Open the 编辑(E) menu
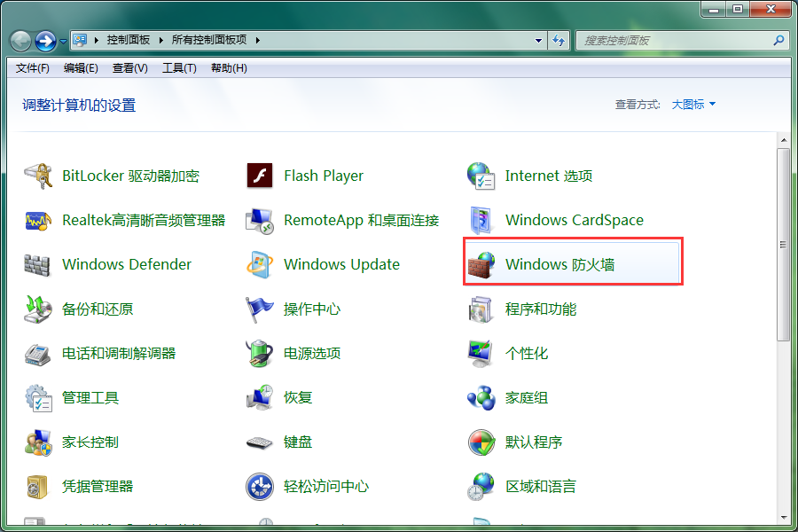This screenshot has width=798, height=532. [81, 68]
